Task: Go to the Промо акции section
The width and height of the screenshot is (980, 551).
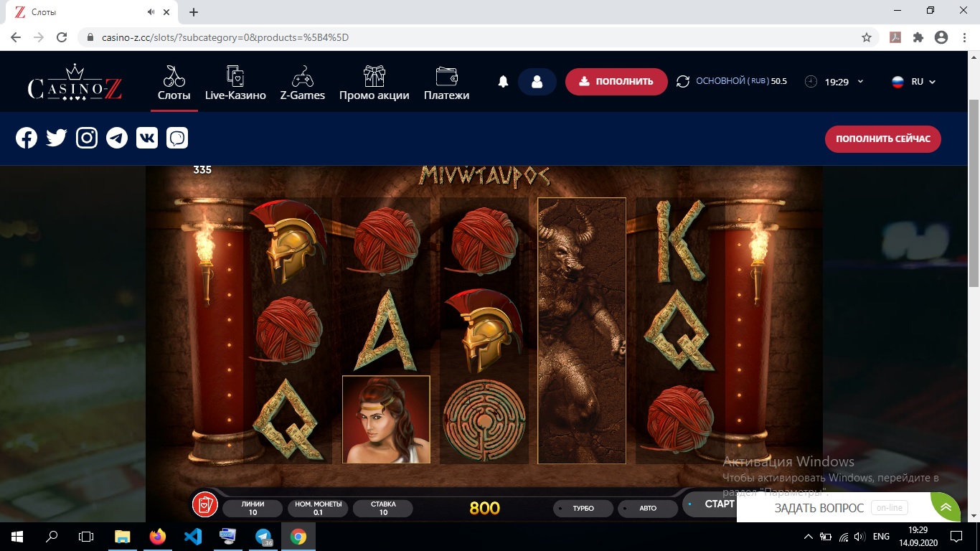Action: coord(374,83)
